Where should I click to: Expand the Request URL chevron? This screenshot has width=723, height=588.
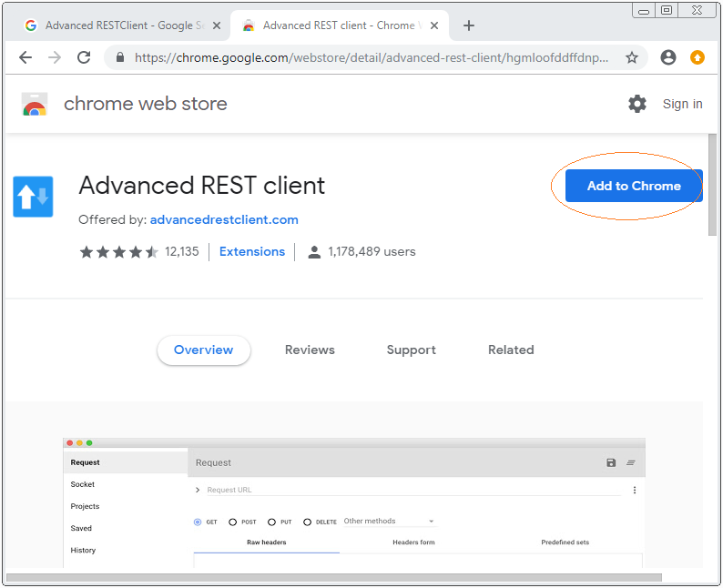(x=198, y=490)
